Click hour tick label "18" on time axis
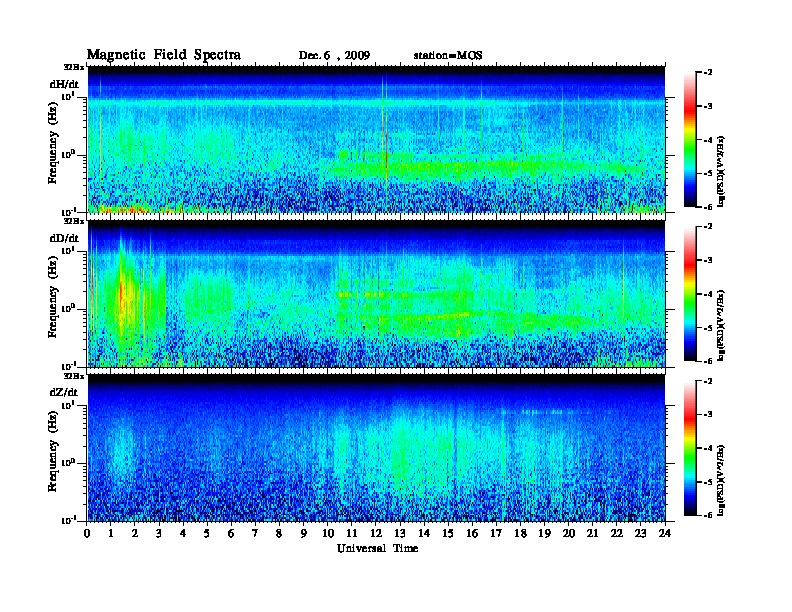Image resolution: width=792 pixels, height=612 pixels. 520,533
